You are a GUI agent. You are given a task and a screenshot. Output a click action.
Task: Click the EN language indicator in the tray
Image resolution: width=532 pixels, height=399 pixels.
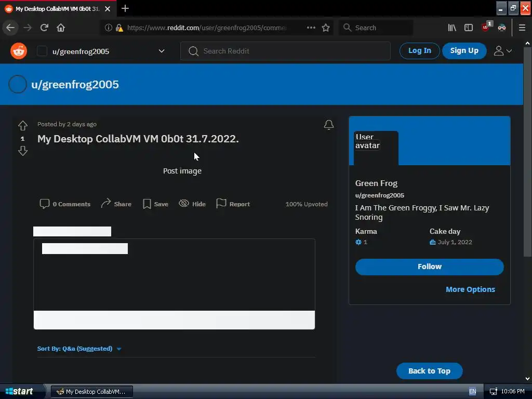point(472,392)
